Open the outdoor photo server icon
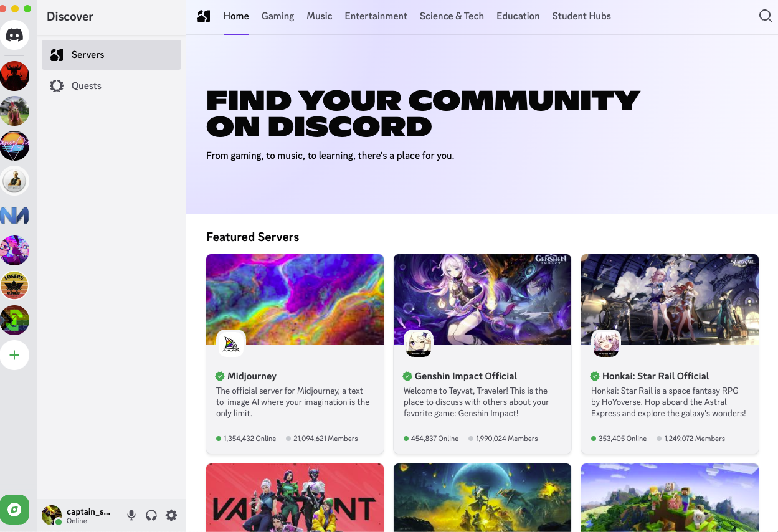 point(14,111)
